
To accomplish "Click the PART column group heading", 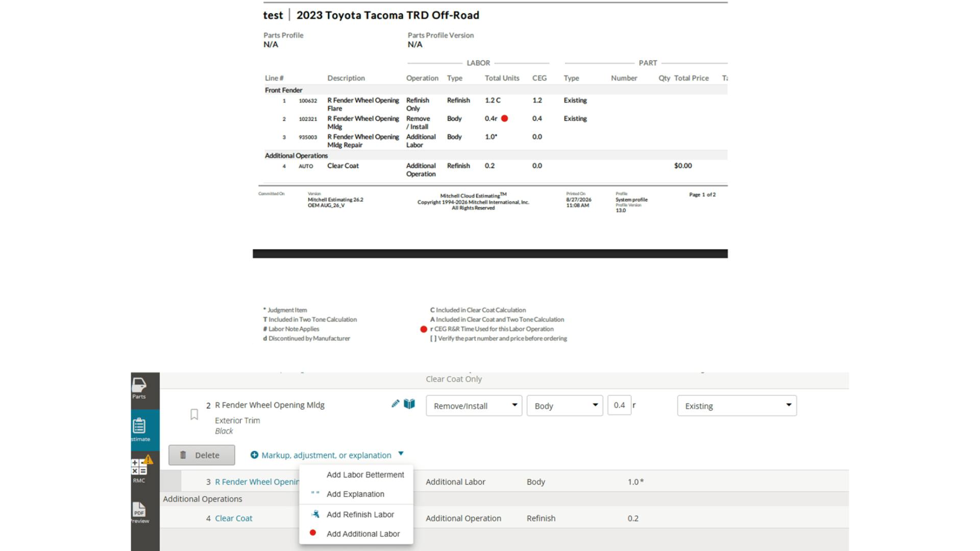I will [x=648, y=63].
